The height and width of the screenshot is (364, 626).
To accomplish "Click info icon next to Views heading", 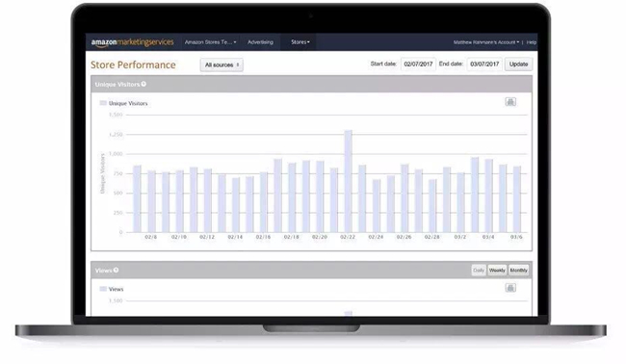I will (x=116, y=270).
